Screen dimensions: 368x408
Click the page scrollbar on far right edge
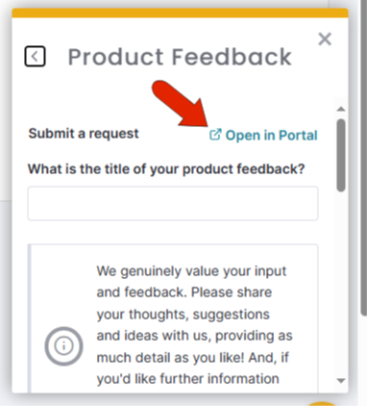[364, 157]
